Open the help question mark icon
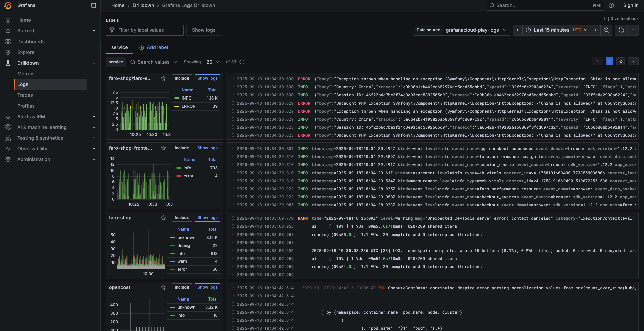The height and width of the screenshot is (331, 644). (611, 5)
